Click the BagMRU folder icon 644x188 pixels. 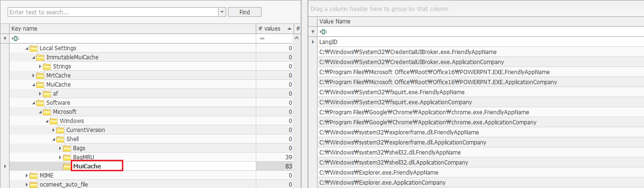tap(67, 157)
